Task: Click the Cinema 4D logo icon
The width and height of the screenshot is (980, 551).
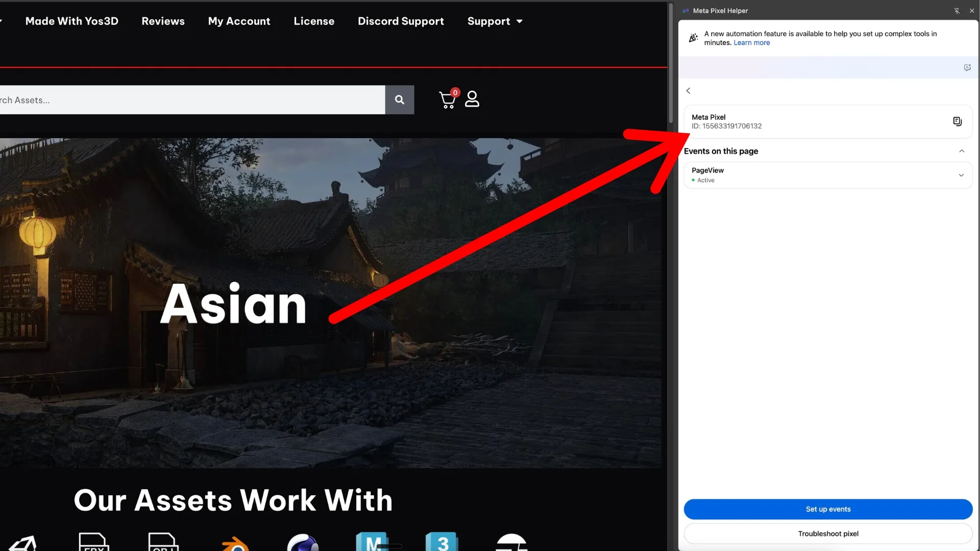Action: coord(303,543)
